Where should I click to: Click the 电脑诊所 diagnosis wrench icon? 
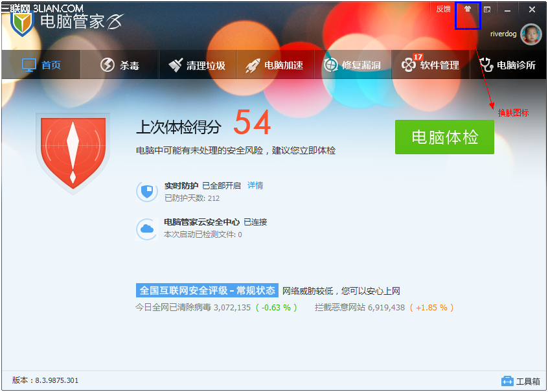pos(485,64)
